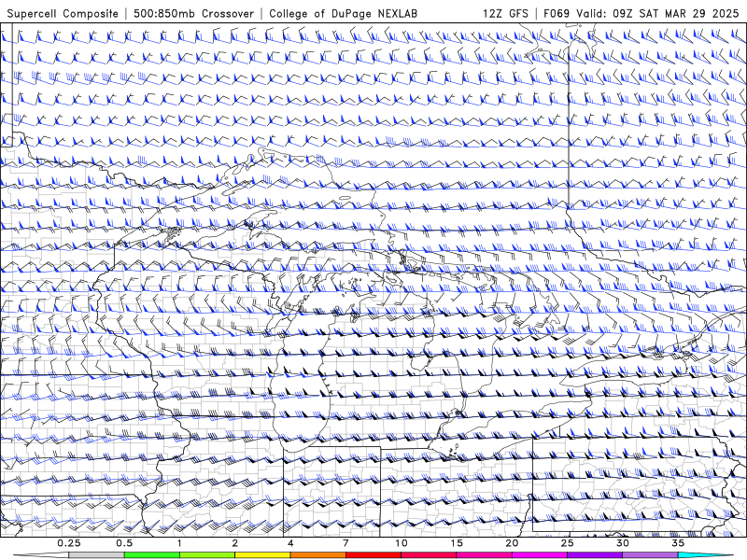Pick the hot pink 15–20 legend segment

(x=484, y=555)
